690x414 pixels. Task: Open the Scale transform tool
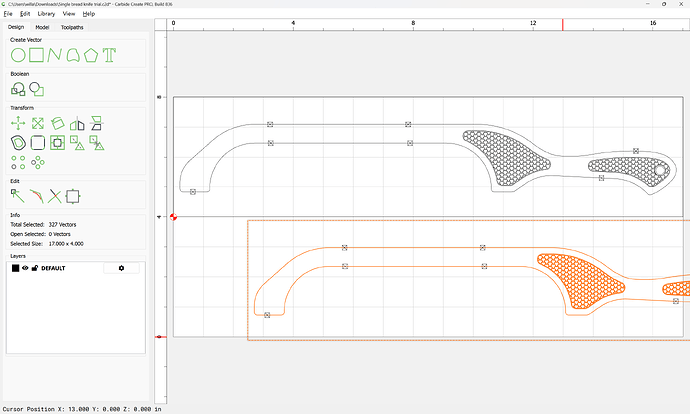click(37, 124)
